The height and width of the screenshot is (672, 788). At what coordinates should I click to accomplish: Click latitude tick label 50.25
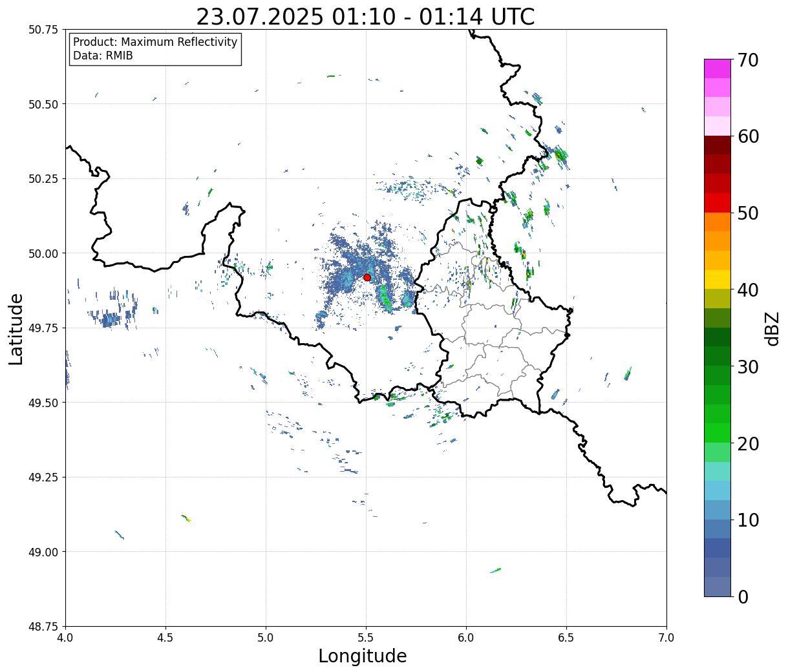[43, 179]
